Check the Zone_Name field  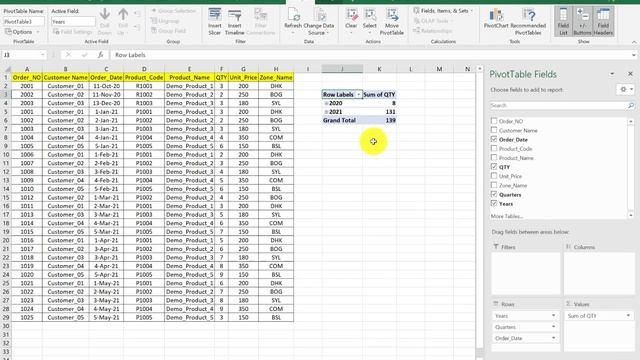coord(494,185)
